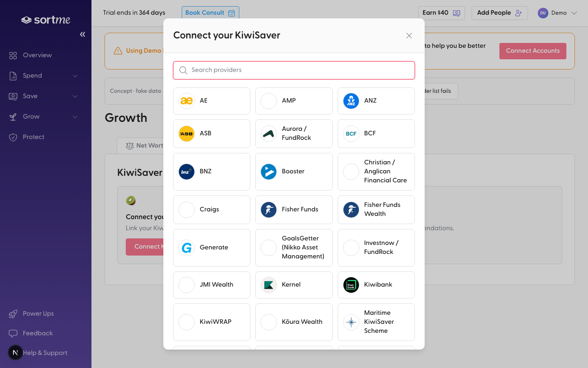Collapse the sidebar with the double-chevron icon

coord(82,34)
